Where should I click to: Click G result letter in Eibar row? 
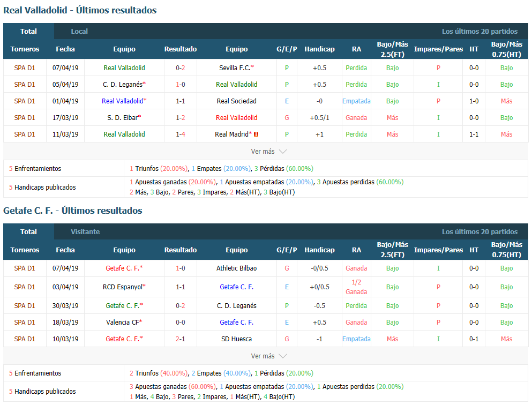(287, 118)
